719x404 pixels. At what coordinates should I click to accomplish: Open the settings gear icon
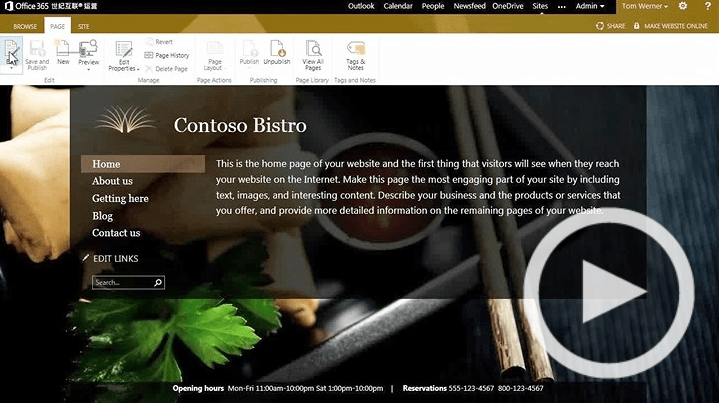click(x=683, y=6)
